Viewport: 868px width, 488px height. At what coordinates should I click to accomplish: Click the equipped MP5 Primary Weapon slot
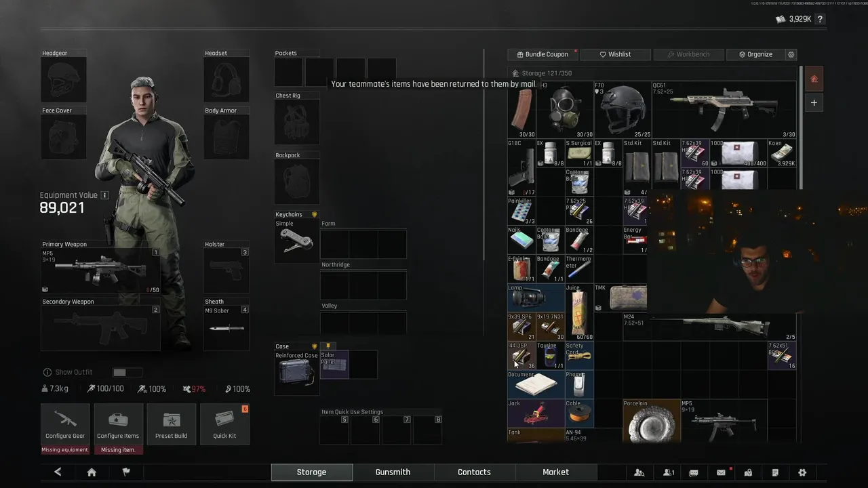100,271
